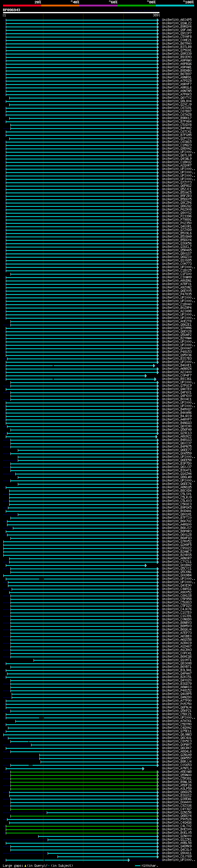The image size is (197, 868).
Task: Select hit UniRef100_A8U9Z2
Action: [177, 437]
